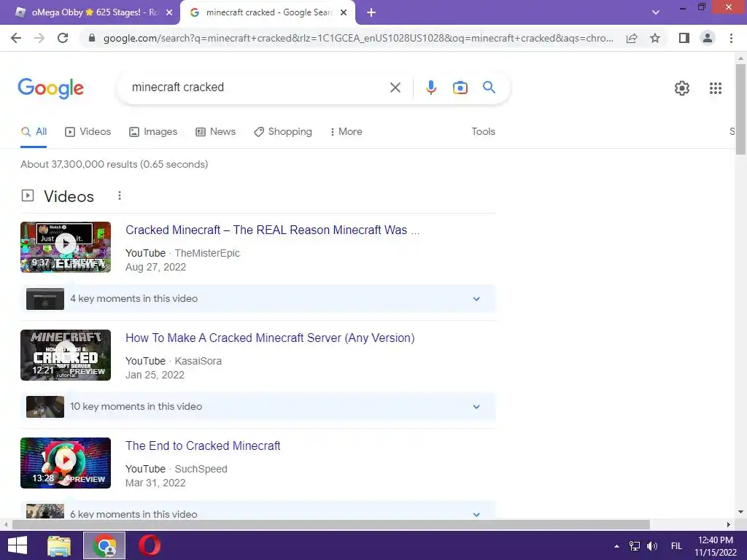Reload the current page
The width and height of the screenshot is (747, 560).
coord(63,38)
